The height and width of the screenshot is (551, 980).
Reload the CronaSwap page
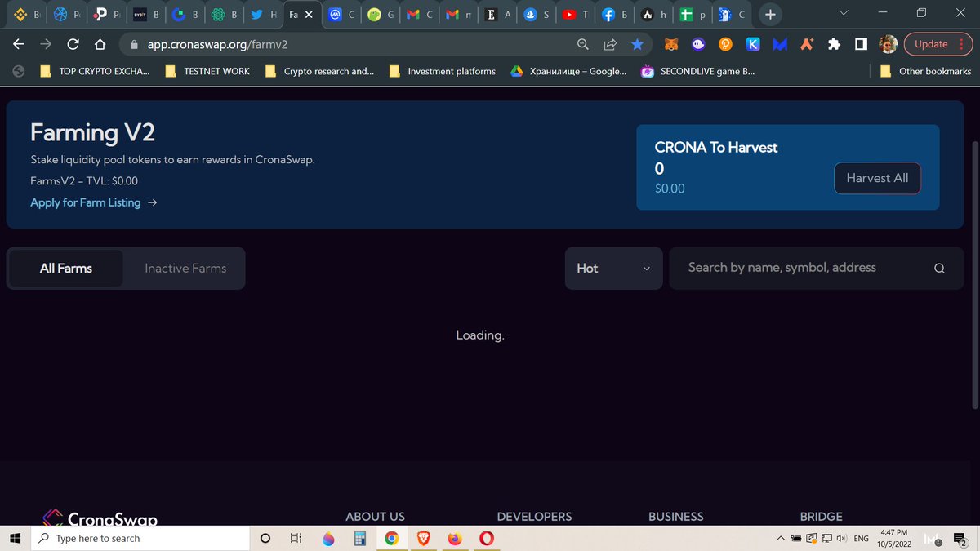(73, 44)
